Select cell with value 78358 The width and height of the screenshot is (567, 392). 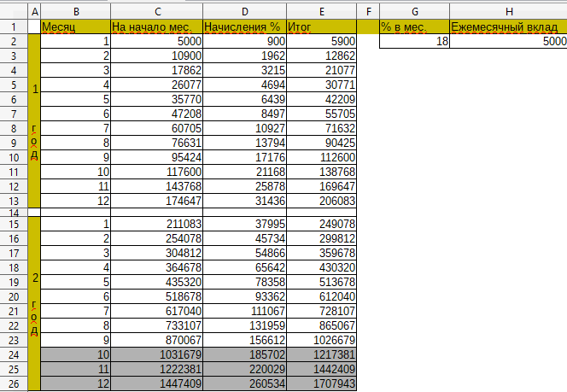[x=245, y=282]
